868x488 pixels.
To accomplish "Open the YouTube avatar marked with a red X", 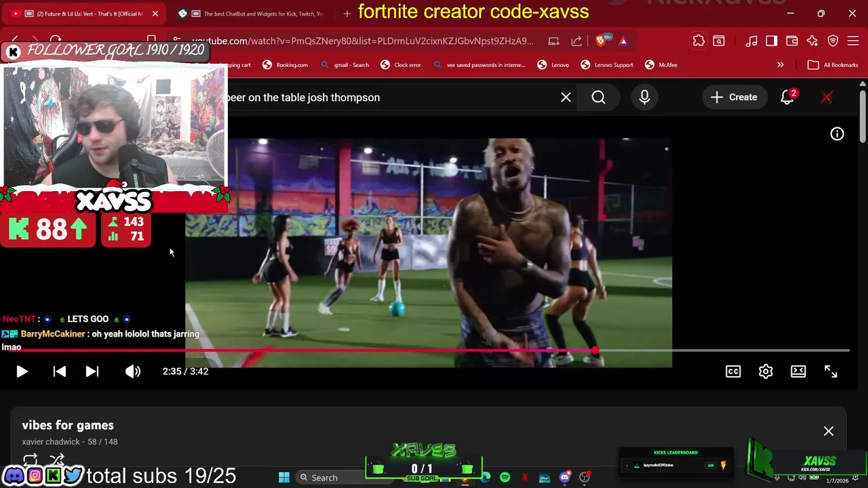I will point(827,98).
